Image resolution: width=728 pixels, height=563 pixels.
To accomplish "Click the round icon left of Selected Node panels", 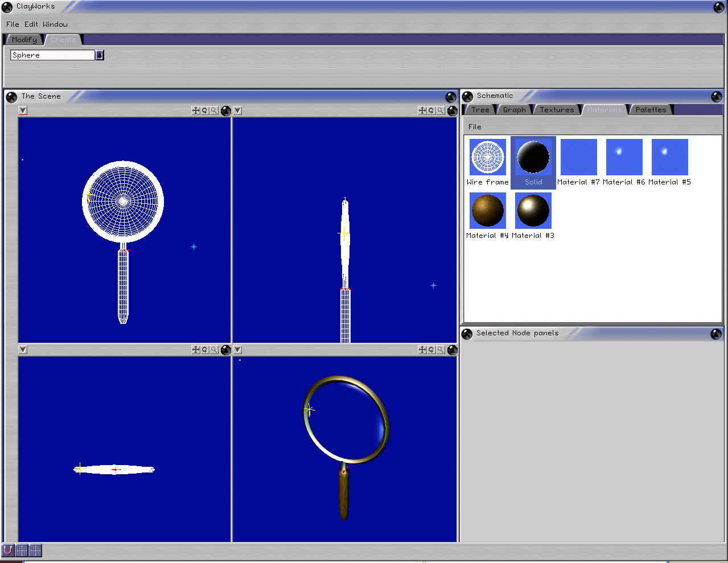I will click(467, 334).
